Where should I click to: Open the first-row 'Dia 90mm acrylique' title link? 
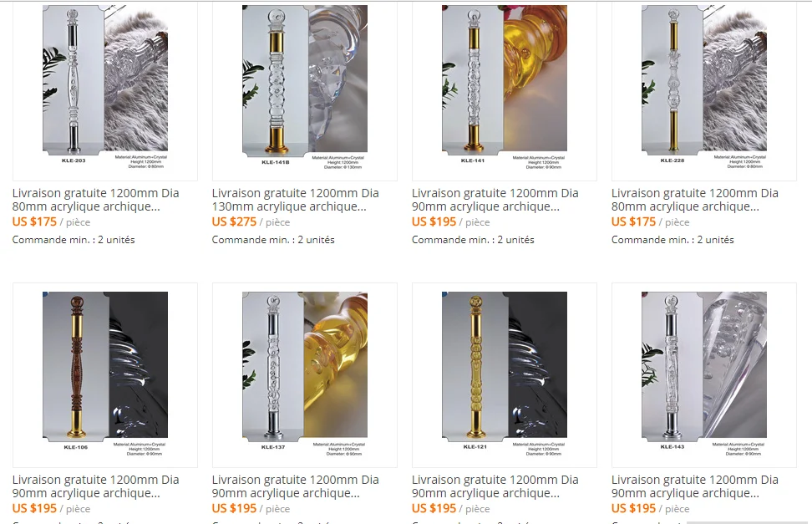click(495, 200)
